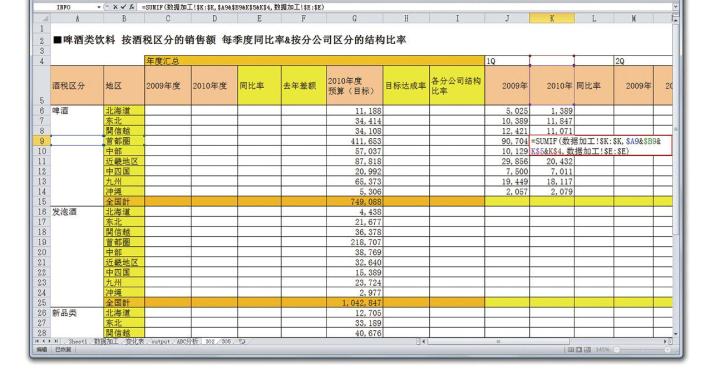
Task: Cancel formula entry with the X icon
Action: (115, 7)
